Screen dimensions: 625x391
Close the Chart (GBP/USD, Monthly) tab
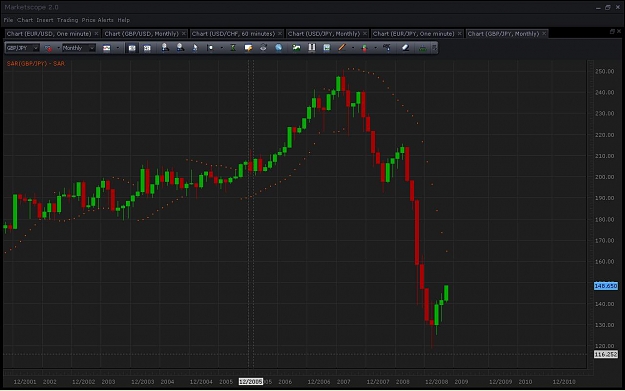tap(184, 33)
